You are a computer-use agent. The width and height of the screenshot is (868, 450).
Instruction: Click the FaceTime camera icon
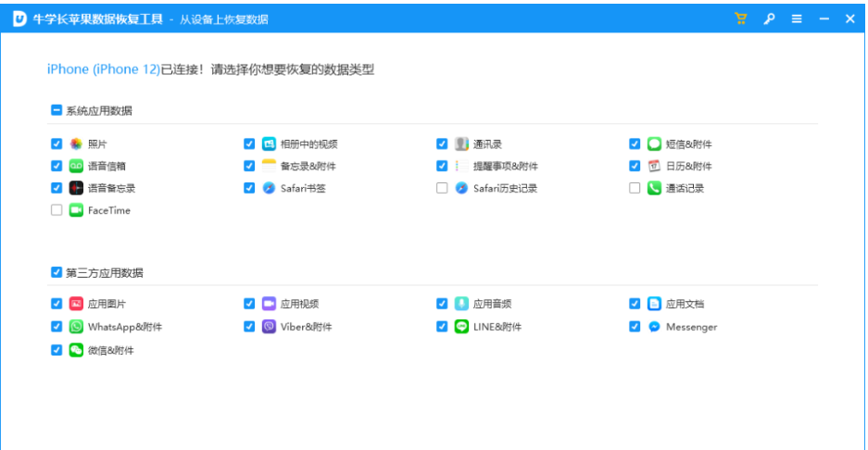point(76,210)
